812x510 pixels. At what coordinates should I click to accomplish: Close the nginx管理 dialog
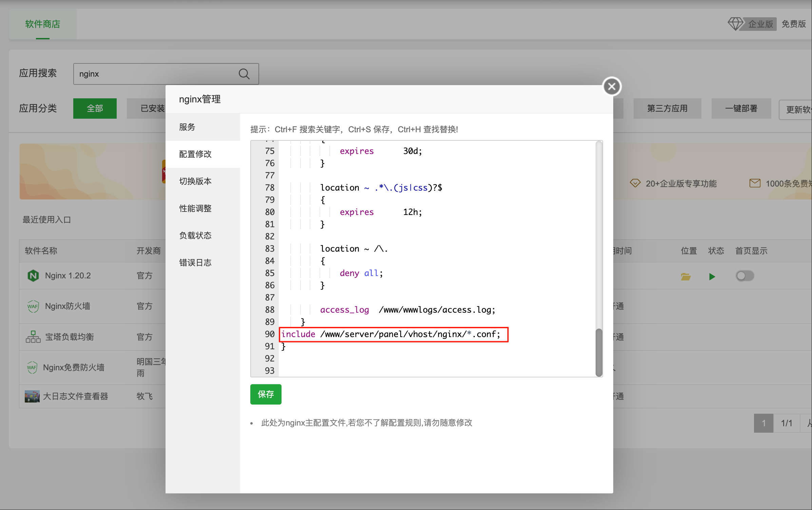click(612, 86)
